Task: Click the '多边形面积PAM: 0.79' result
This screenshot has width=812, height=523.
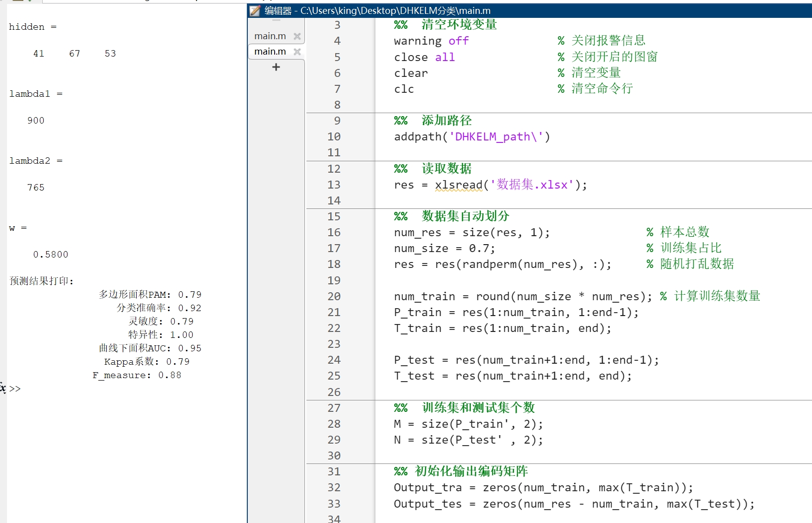Action: click(150, 295)
